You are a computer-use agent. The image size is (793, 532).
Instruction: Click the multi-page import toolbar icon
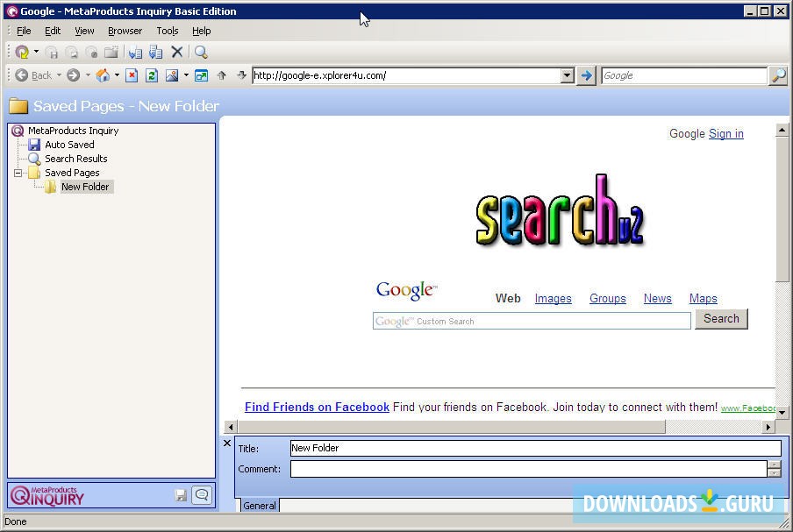coord(156,52)
